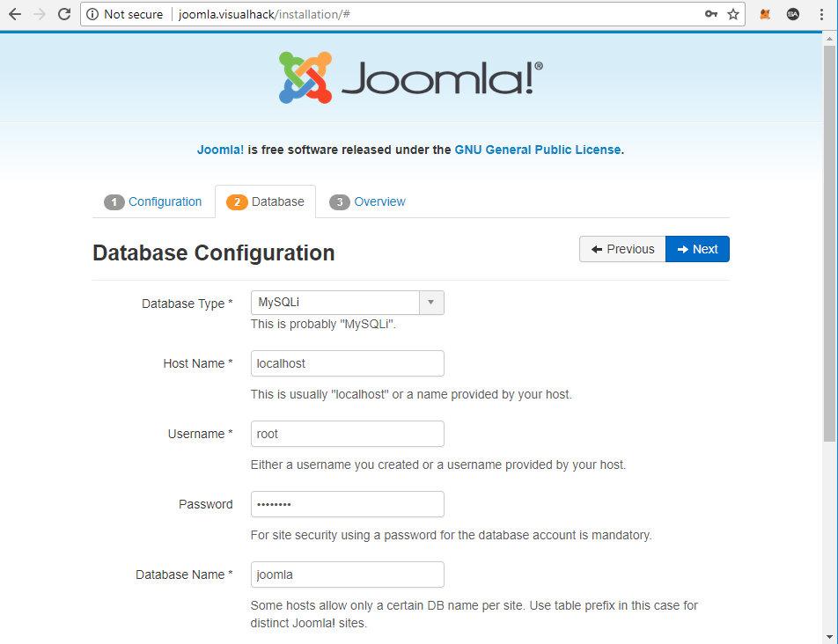Screen dimensions: 838x644
Task: Click the browser forward arrow
Action: [40, 14]
